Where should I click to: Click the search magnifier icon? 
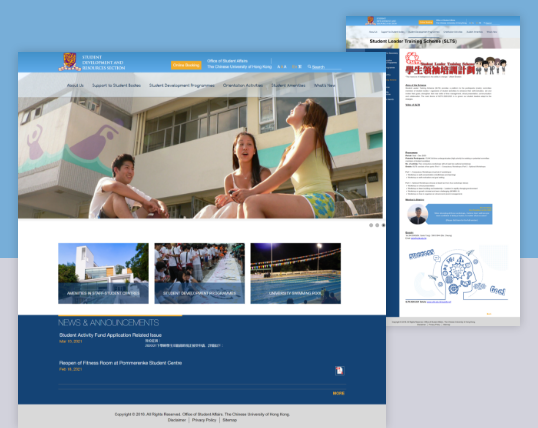(x=309, y=67)
